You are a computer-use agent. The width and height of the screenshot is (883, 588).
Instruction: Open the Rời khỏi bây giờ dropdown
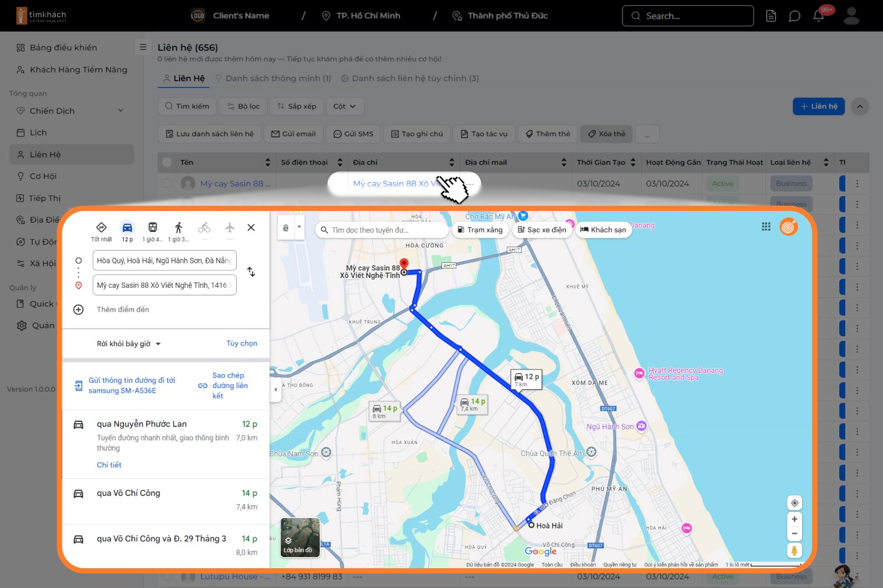129,344
